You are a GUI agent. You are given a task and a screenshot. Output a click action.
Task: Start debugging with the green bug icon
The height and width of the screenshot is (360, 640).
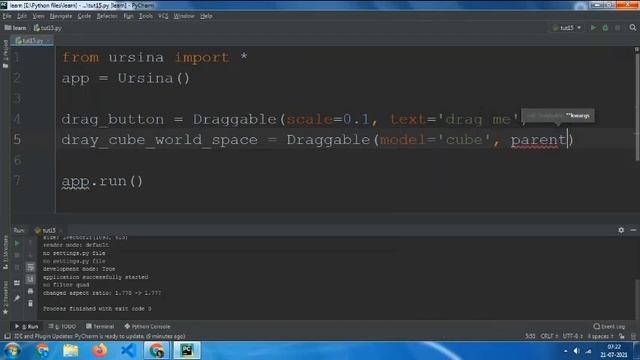605,28
